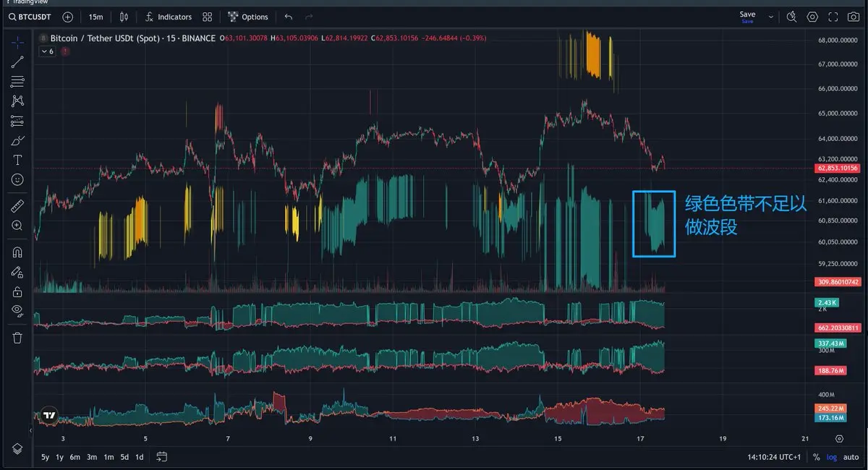Screen dimensions: 868x470
Task: Expand the Save layout dropdown arrow
Action: click(x=771, y=16)
